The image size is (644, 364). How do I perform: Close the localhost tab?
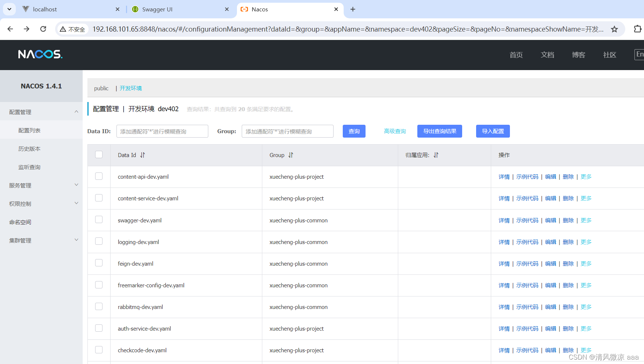click(x=118, y=9)
